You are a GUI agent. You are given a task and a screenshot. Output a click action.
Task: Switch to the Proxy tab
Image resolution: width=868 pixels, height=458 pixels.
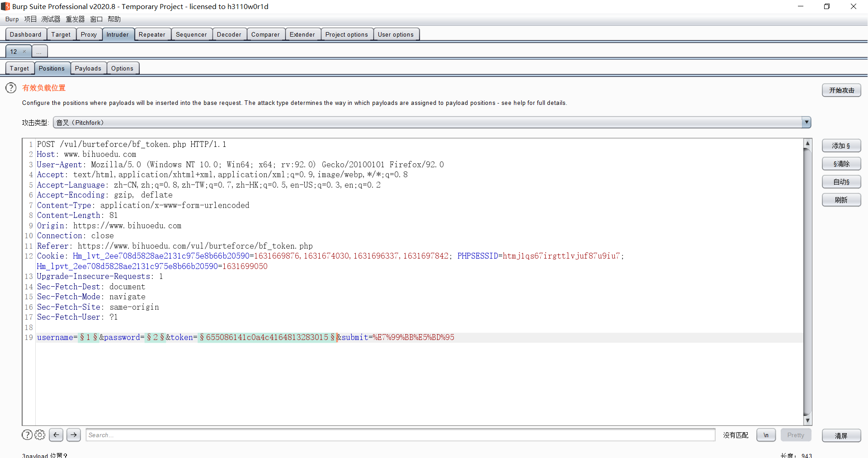pos(89,34)
